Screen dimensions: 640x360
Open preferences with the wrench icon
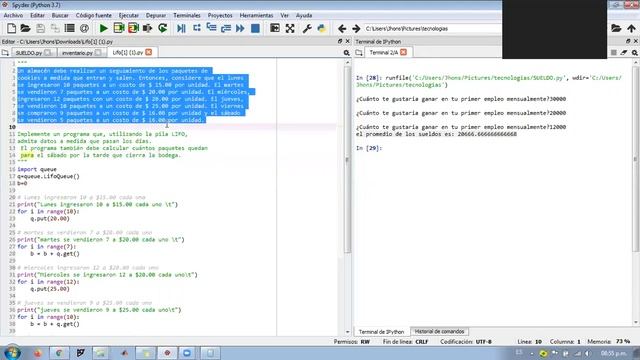(307, 28)
